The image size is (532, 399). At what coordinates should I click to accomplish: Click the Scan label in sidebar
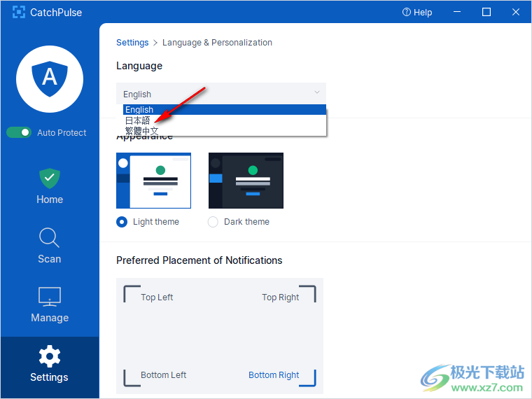(50, 259)
